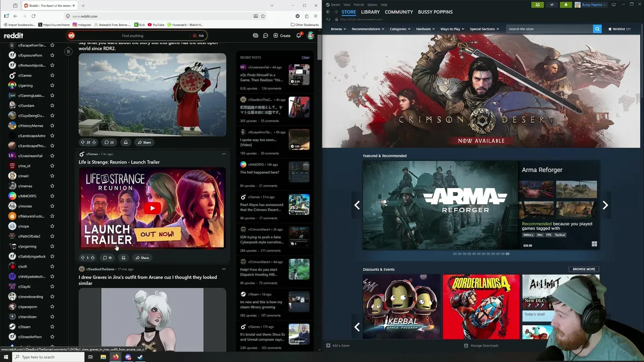Open comments on Life is Strange post

coord(107,257)
